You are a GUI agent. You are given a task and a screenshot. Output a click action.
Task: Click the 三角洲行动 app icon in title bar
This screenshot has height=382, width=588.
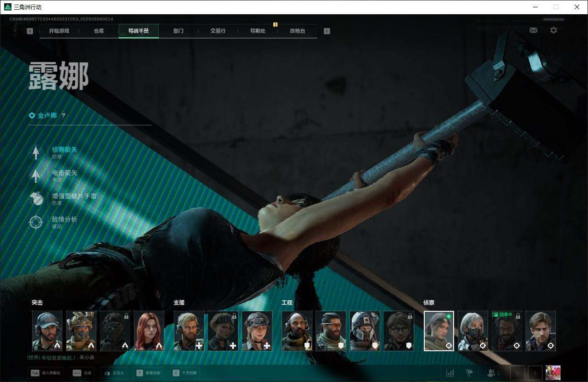[x=7, y=7]
